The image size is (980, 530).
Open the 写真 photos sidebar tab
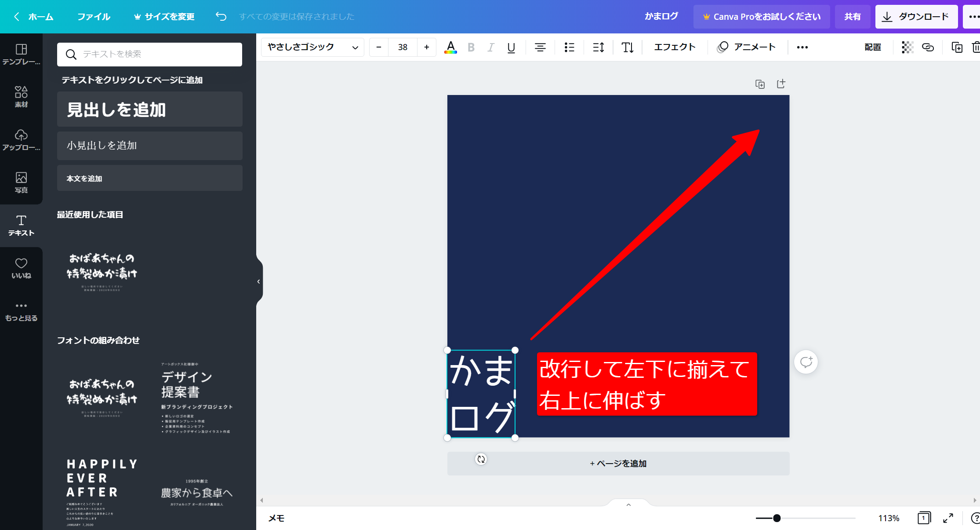pos(21,183)
